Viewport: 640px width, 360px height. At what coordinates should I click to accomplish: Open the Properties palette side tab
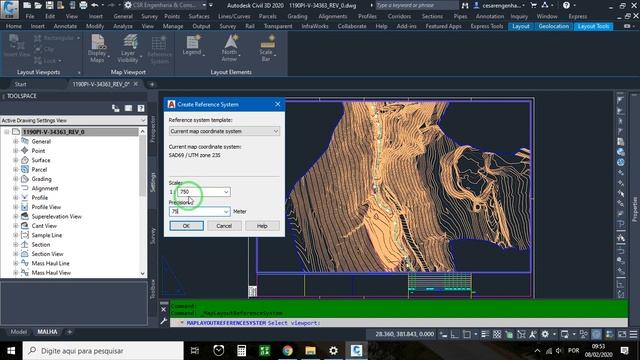(634, 209)
